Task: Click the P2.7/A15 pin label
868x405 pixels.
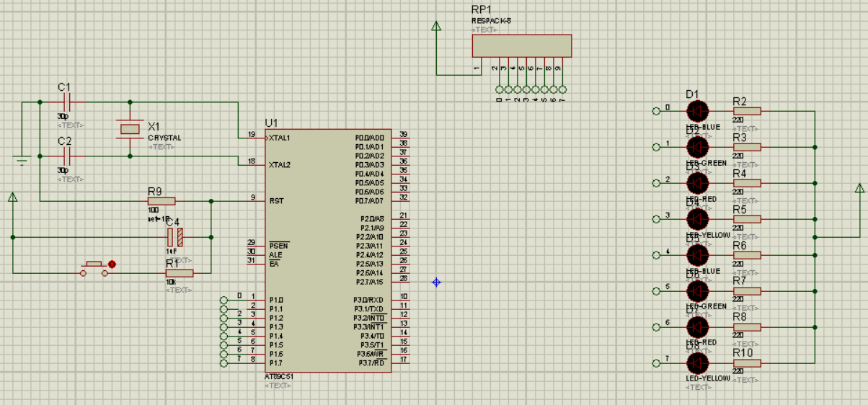Action: pos(369,282)
